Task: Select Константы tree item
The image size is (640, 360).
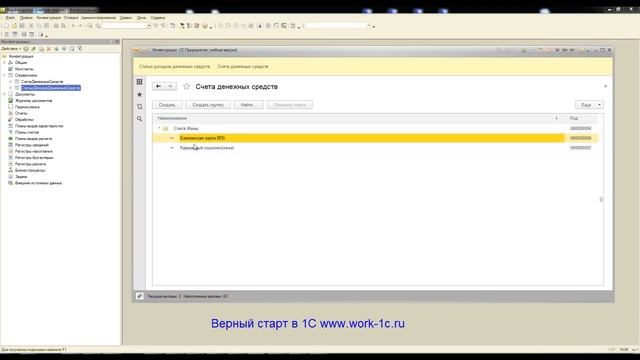Action: point(24,69)
